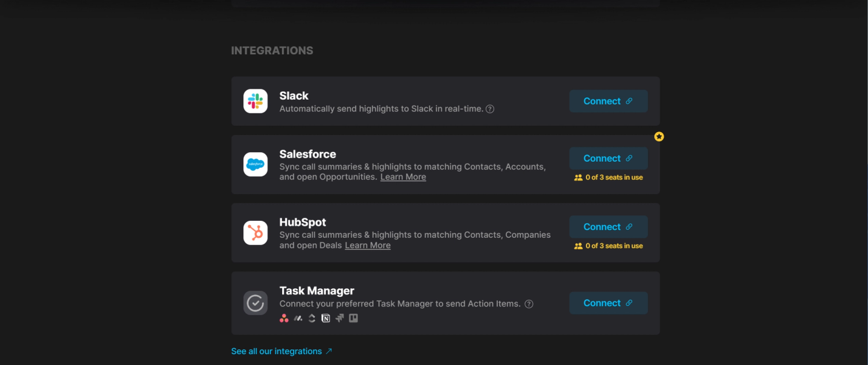Connect the Salesforce integration
Image resolution: width=868 pixels, height=365 pixels.
[x=608, y=158]
